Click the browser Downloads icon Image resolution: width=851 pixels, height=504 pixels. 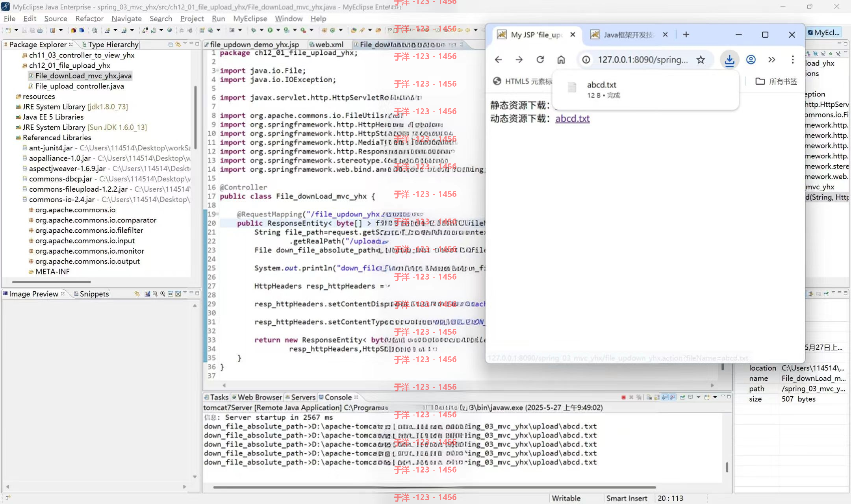729,60
